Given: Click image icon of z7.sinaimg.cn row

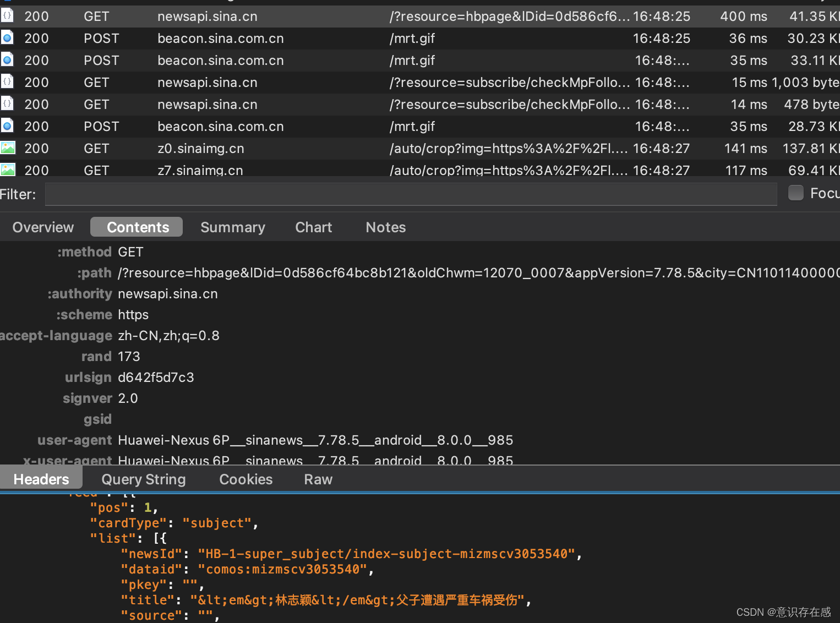Looking at the screenshot, I should point(8,170).
